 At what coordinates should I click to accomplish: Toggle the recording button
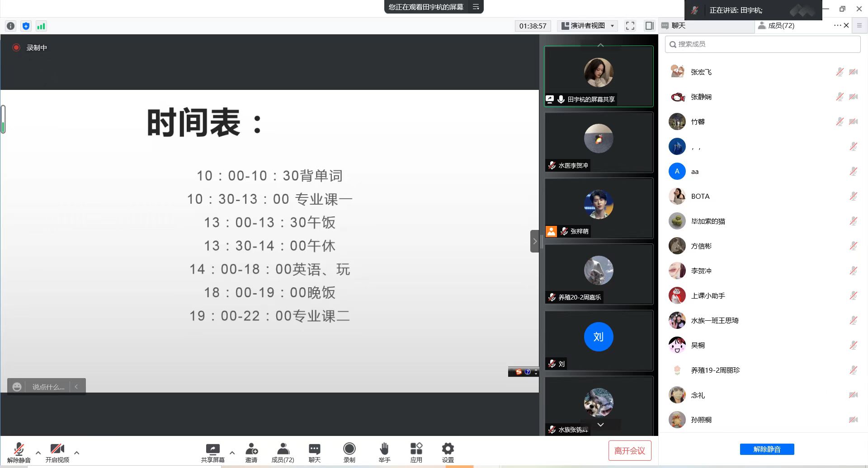pos(349,452)
